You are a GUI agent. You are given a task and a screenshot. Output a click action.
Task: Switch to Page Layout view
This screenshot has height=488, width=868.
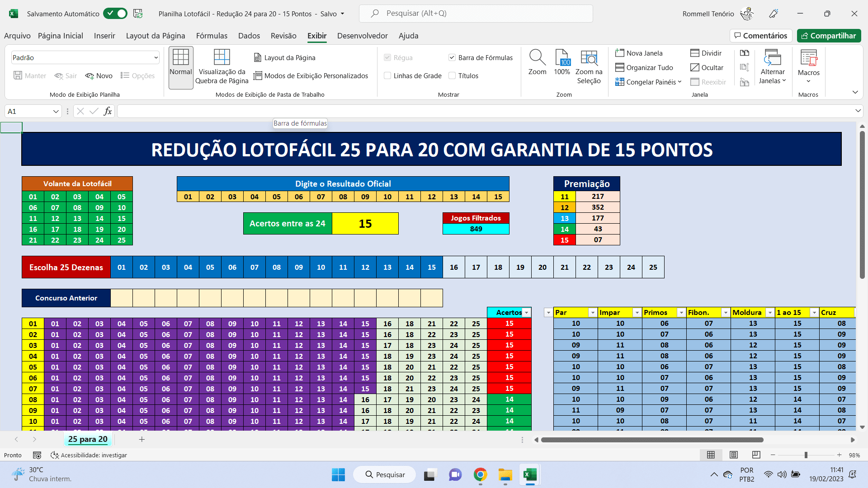click(x=284, y=58)
